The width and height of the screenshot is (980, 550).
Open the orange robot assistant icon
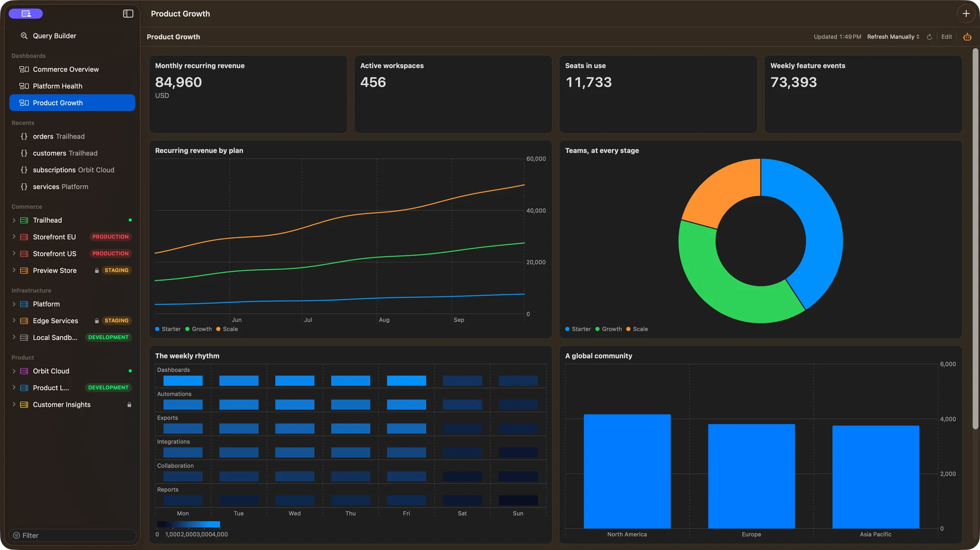[x=967, y=37]
